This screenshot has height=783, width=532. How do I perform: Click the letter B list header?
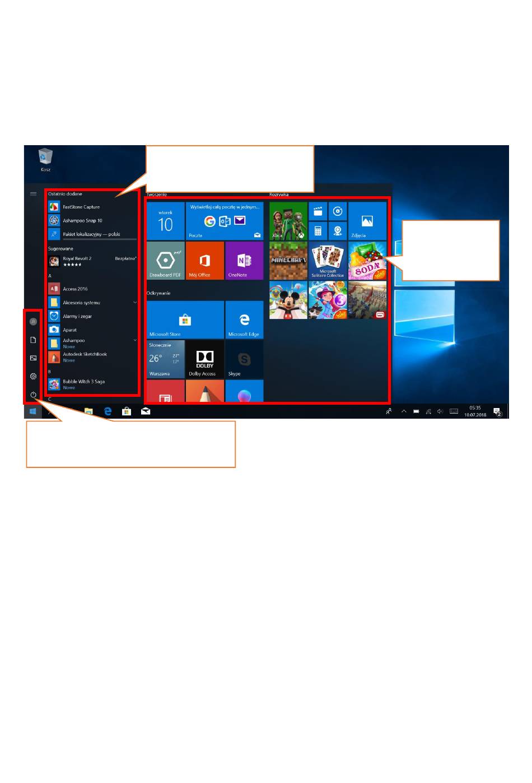point(50,372)
